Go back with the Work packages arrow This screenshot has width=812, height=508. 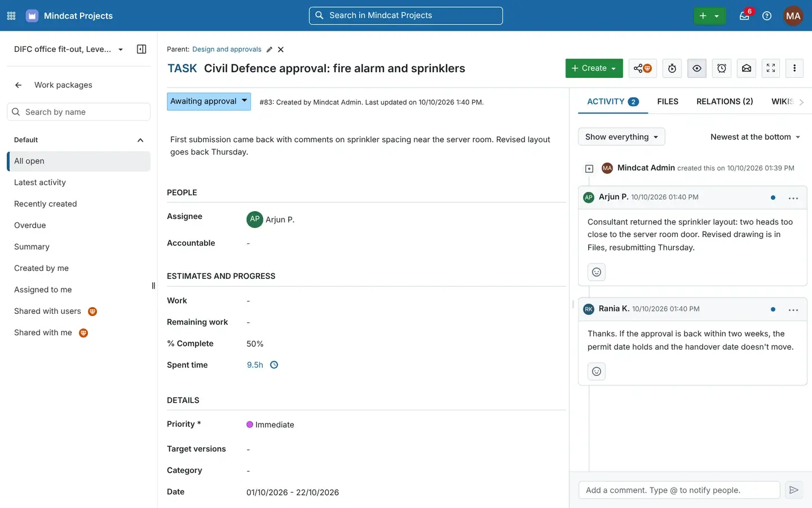[19, 85]
